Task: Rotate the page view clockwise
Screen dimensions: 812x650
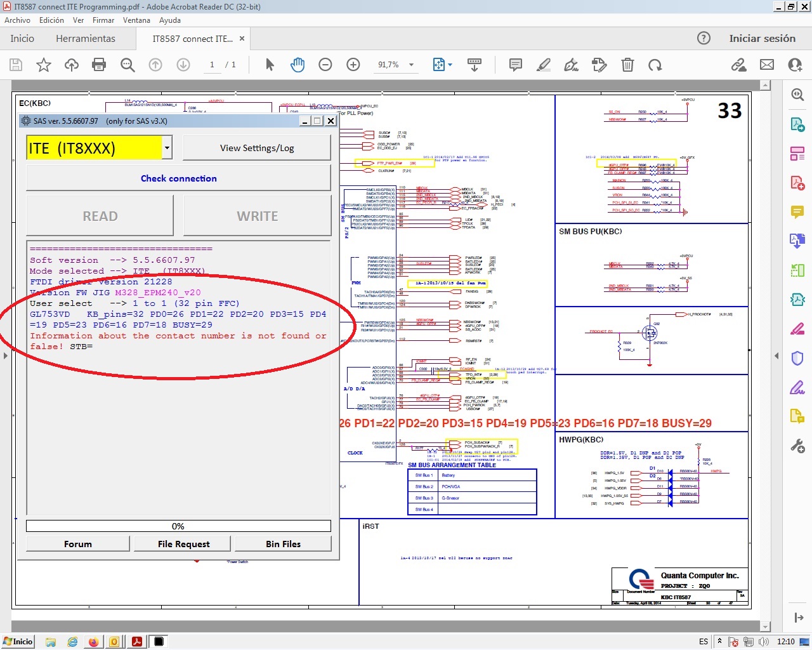Action: click(655, 65)
